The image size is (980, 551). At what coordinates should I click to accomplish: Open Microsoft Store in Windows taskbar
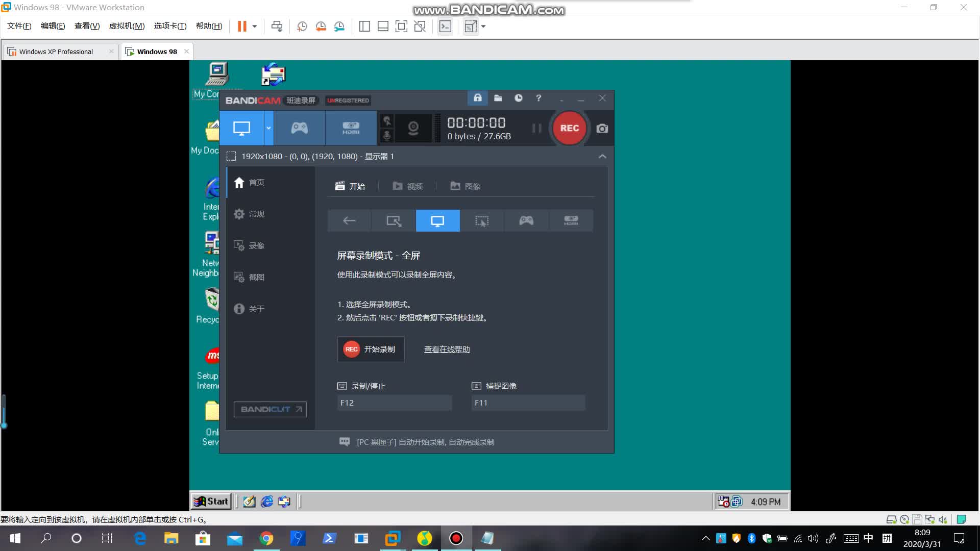[x=203, y=538]
